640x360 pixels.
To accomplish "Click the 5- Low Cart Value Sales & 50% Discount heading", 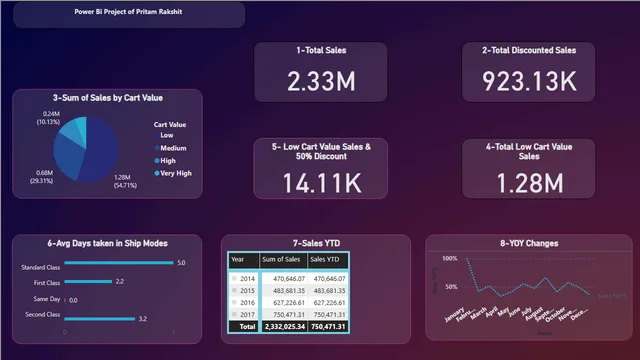I will 321,151.
